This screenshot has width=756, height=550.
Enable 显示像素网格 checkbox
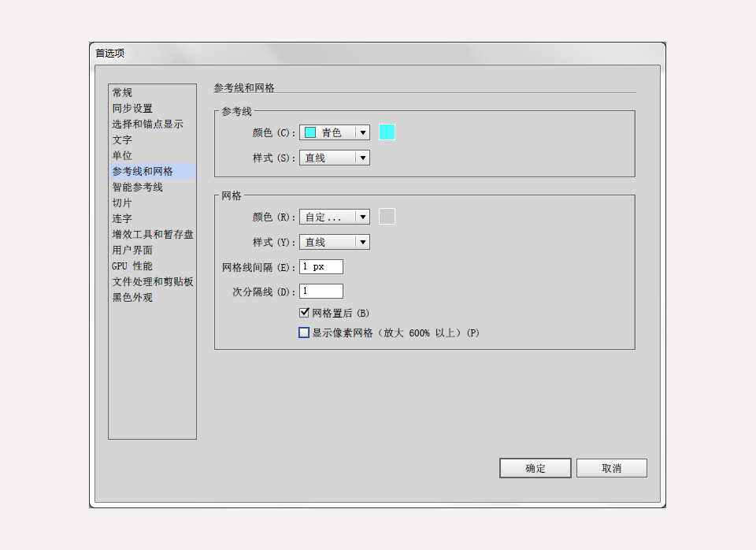(304, 332)
